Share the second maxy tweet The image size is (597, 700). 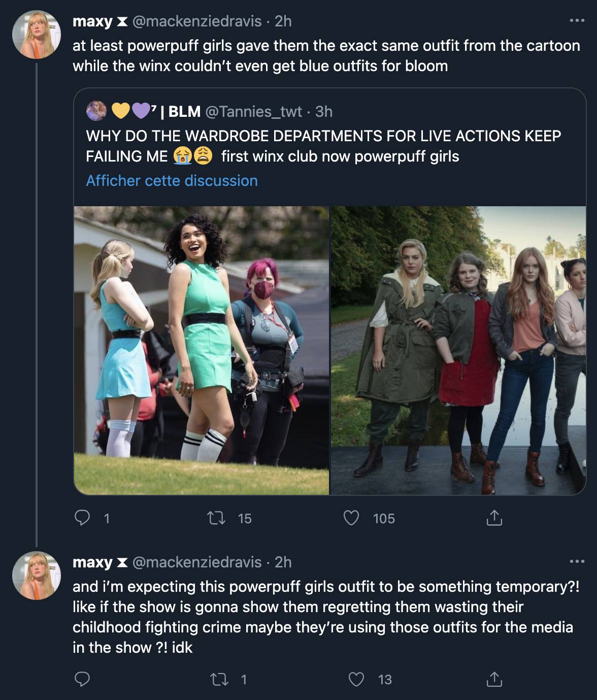click(493, 679)
